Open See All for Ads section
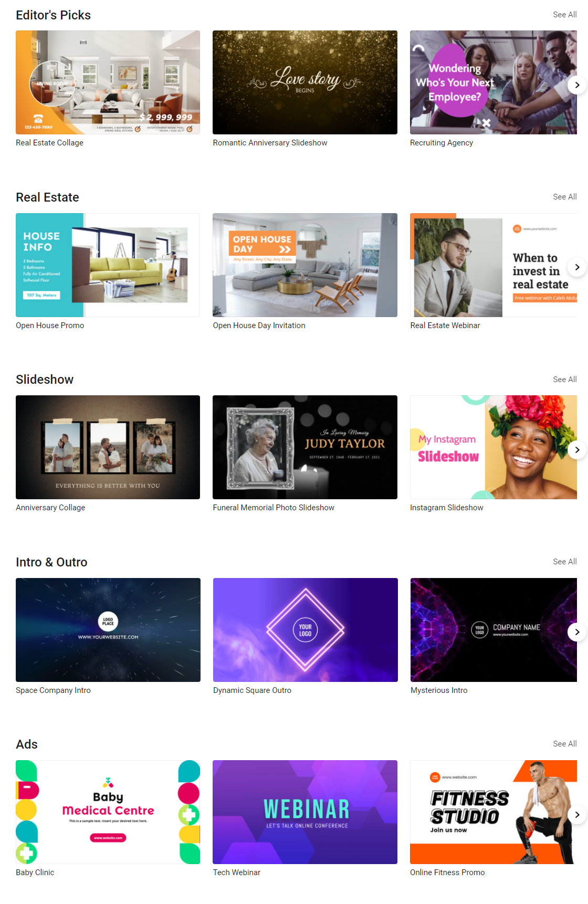The image size is (588, 904). tap(564, 744)
